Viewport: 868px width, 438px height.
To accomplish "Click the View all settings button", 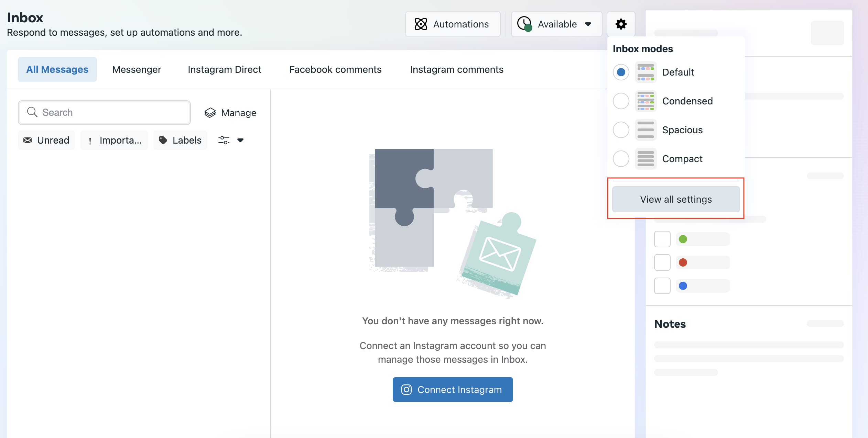I will coord(676,199).
